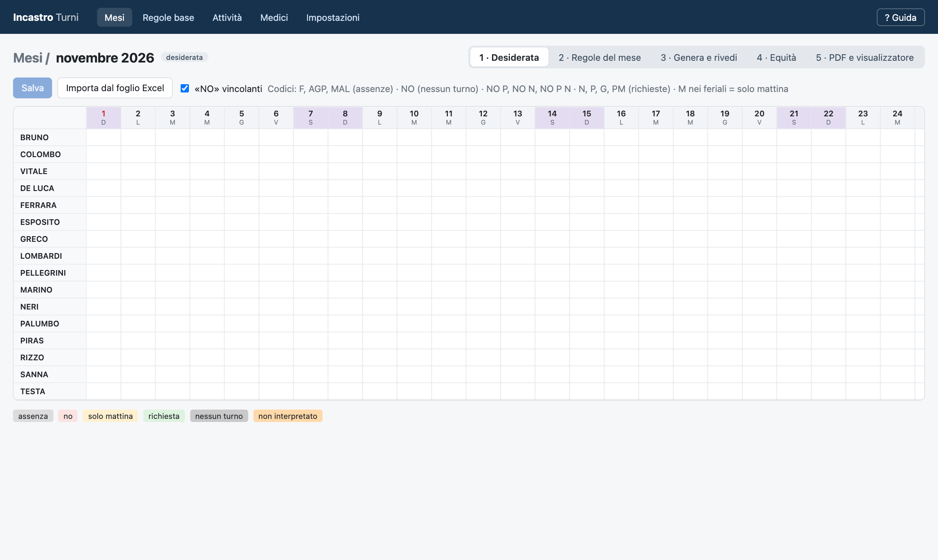Click the day 9 column header
Image resolution: width=938 pixels, height=560 pixels.
click(x=380, y=118)
